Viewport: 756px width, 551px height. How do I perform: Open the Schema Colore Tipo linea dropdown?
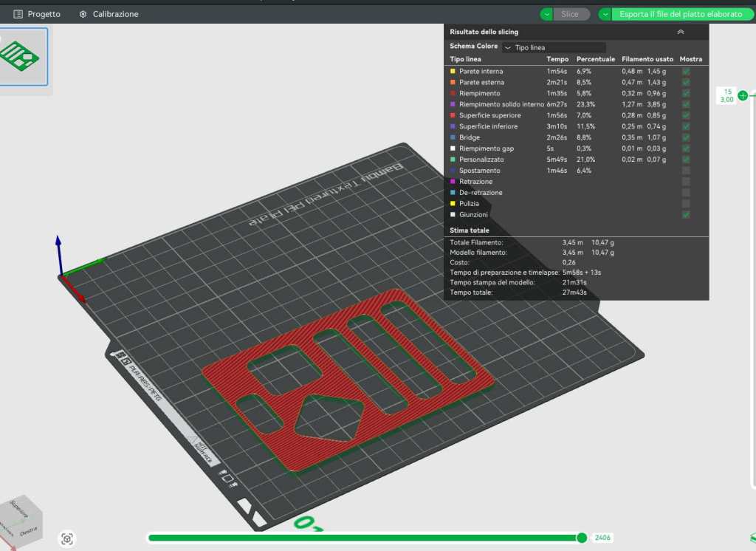click(x=554, y=47)
